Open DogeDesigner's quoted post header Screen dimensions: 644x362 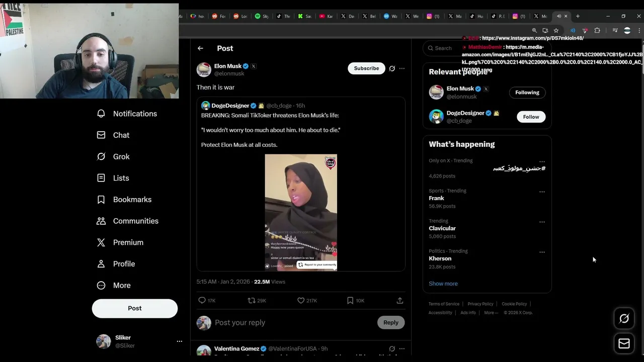[253, 106]
